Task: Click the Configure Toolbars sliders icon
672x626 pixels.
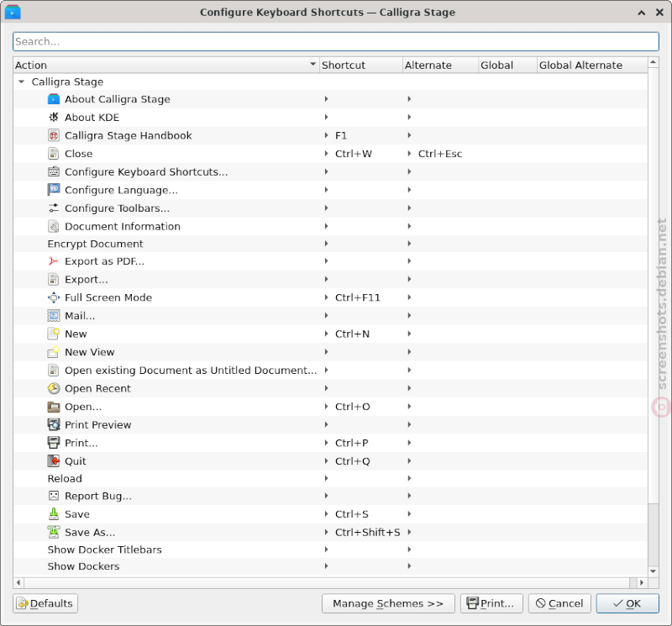Action: coord(54,208)
